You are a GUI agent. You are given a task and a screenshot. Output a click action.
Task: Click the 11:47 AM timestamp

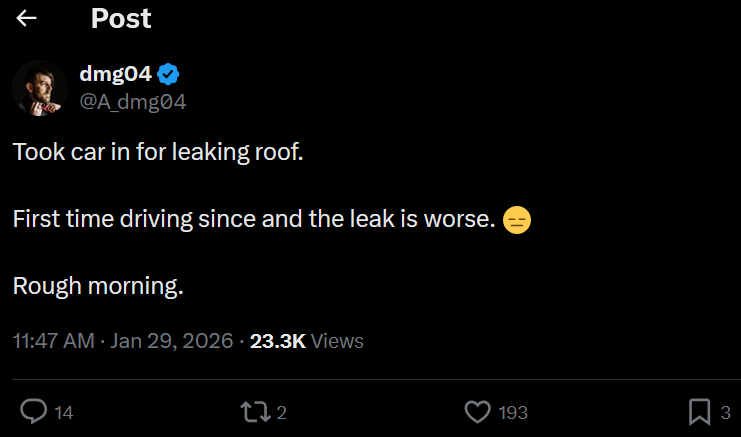53,341
